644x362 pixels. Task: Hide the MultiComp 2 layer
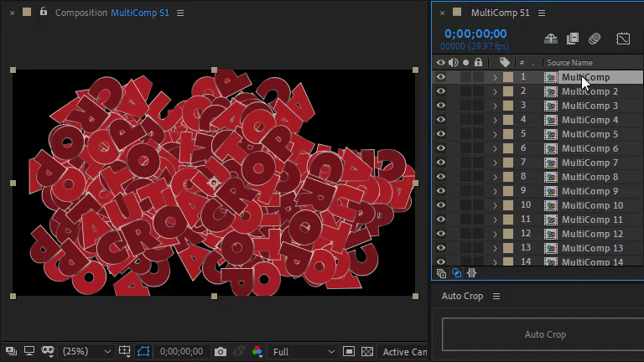441,91
